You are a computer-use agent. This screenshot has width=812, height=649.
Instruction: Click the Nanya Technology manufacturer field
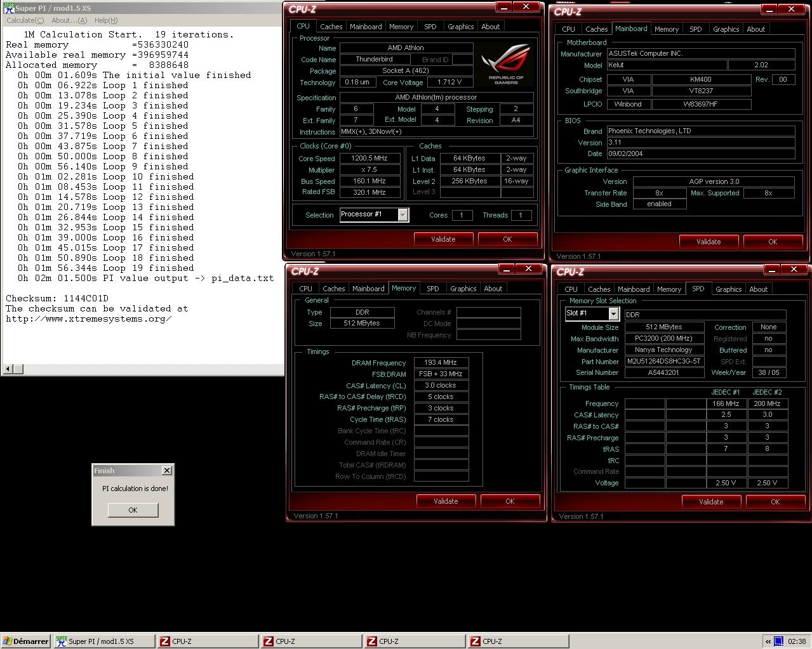coord(664,350)
